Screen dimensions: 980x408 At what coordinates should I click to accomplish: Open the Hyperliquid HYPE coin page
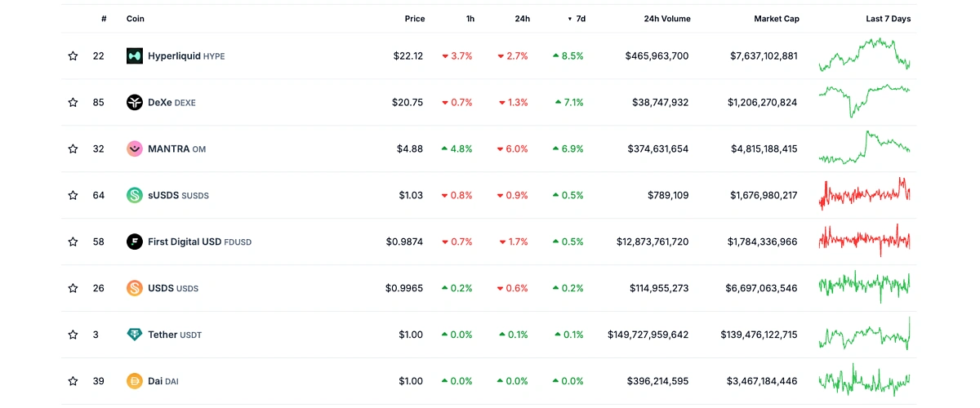(186, 56)
